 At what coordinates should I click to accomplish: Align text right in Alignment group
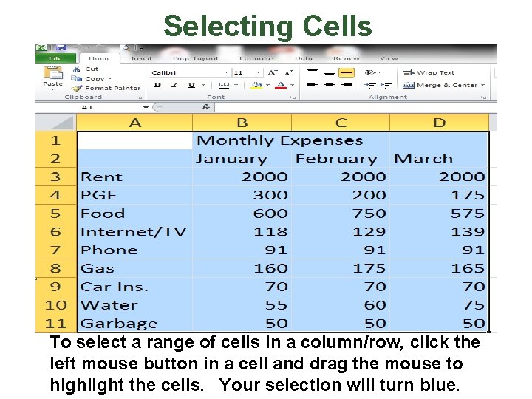pyautogui.click(x=346, y=84)
